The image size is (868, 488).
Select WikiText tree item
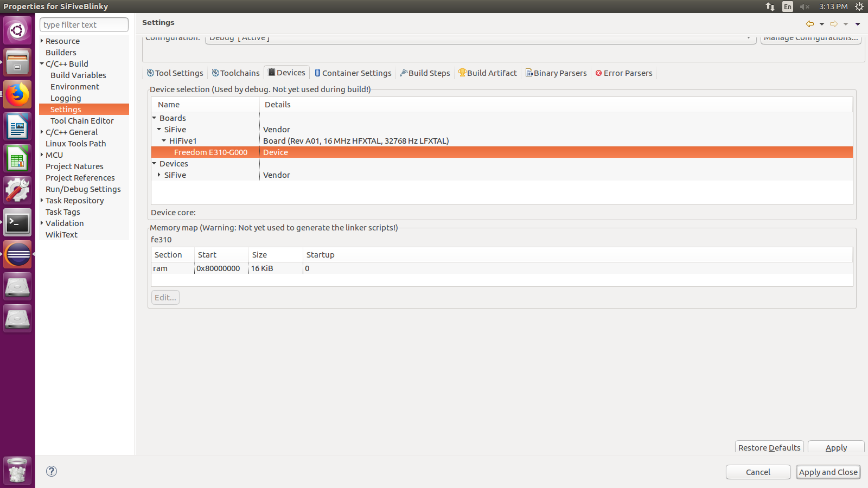click(61, 235)
